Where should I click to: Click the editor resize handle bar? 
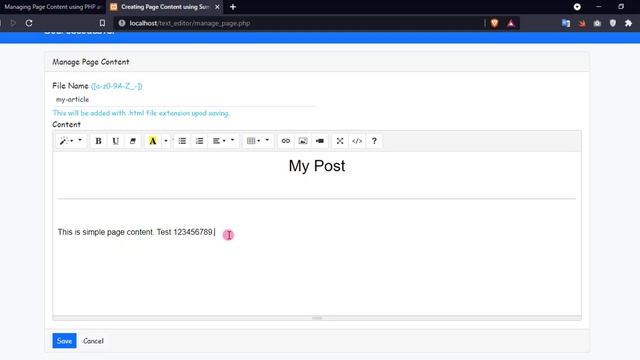coord(317,318)
